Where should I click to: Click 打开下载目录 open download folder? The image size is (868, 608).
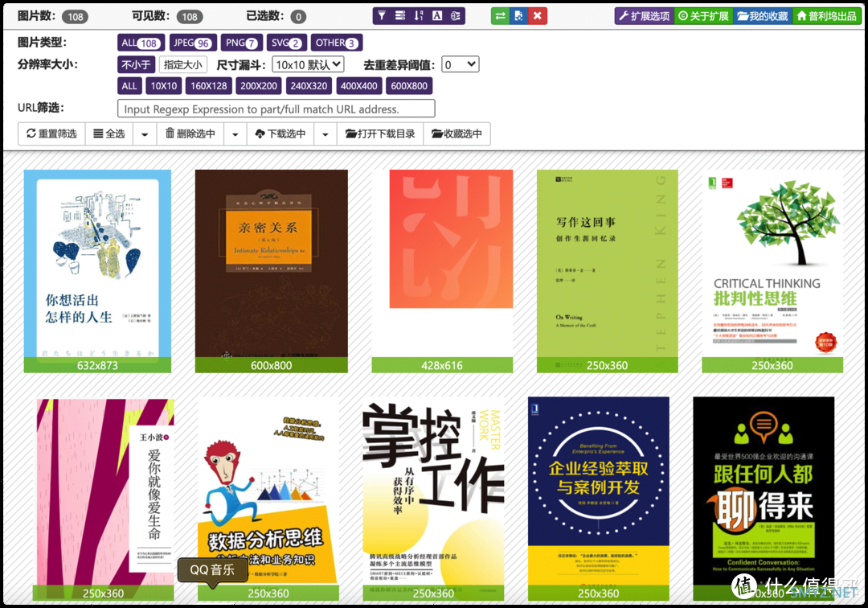(380, 134)
